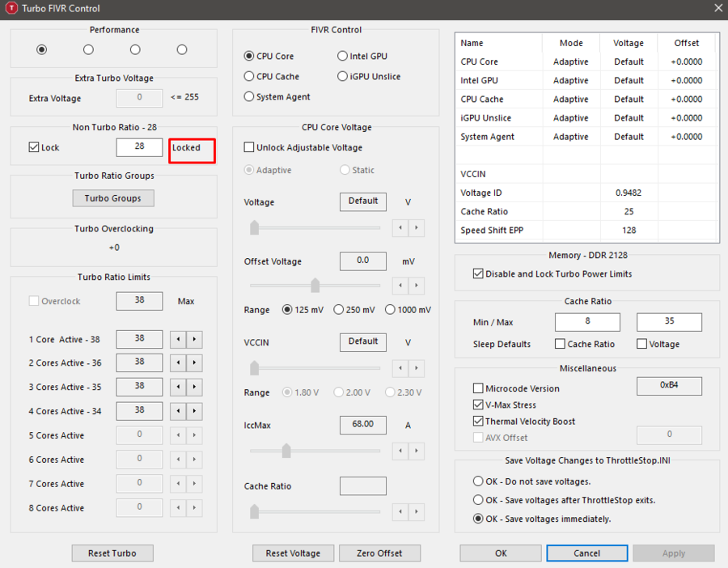Click the CPU Core Voltage slider thumb
Image resolution: width=728 pixels, height=568 pixels.
(255, 227)
